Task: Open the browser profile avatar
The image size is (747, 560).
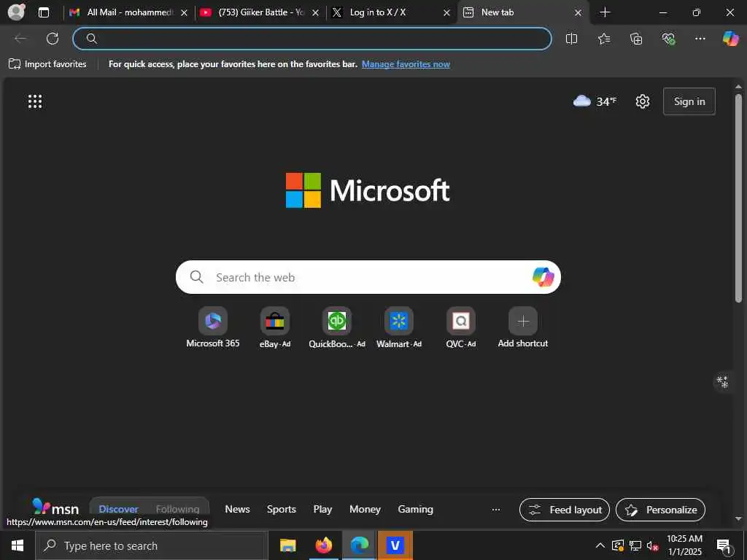Action: [16, 12]
